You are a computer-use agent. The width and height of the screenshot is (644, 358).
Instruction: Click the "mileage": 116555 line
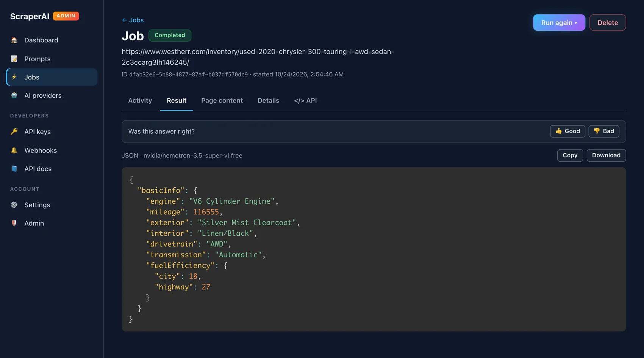click(184, 212)
